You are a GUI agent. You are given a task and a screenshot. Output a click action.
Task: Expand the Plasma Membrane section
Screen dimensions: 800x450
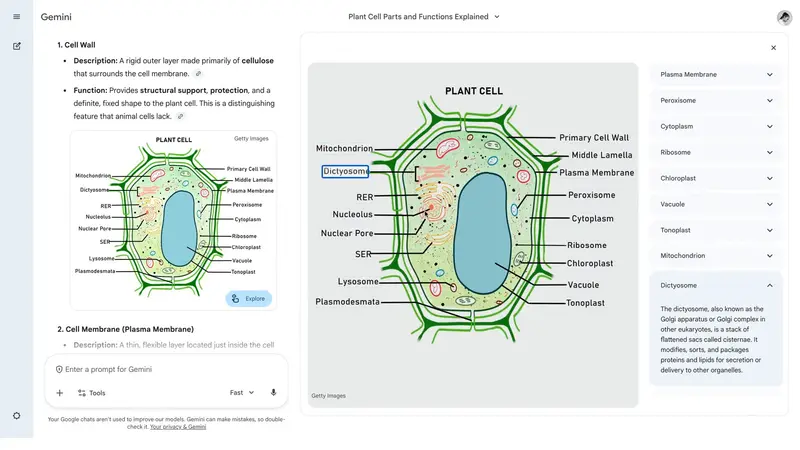point(769,75)
